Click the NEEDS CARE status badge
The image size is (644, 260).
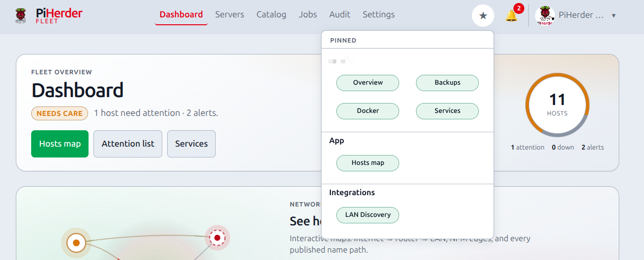tap(59, 113)
